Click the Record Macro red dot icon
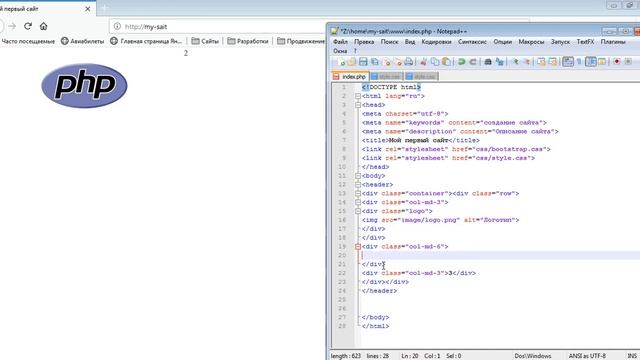Image resolution: width=640 pixels, height=360 pixels. point(617,62)
